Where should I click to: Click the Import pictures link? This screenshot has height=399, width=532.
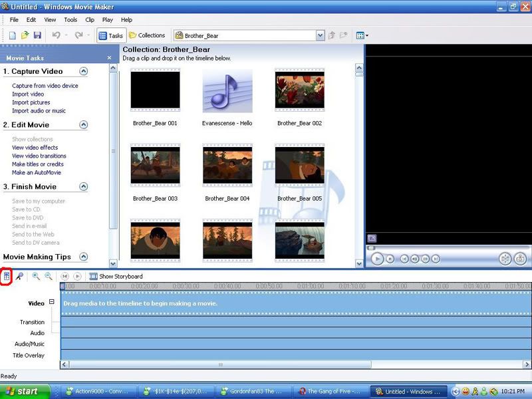coord(31,102)
